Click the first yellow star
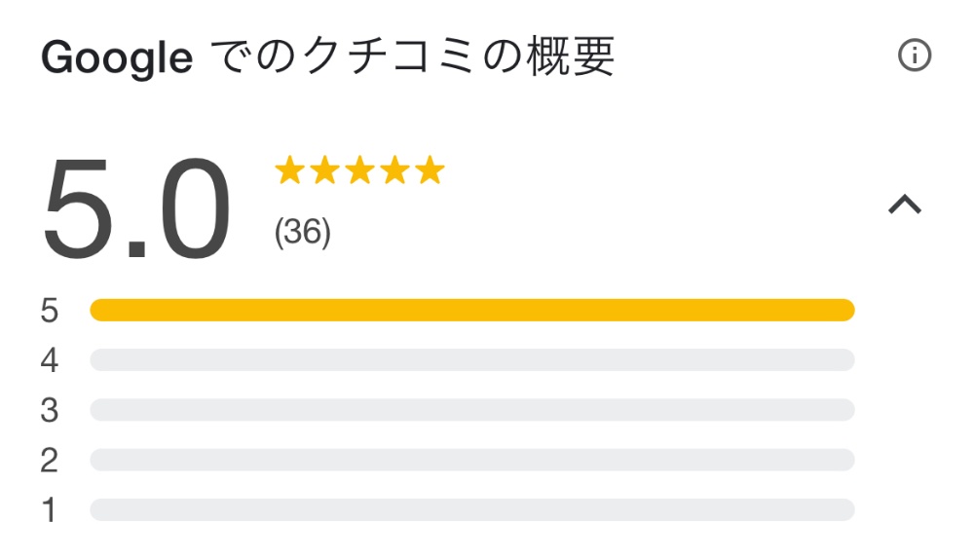The width and height of the screenshot is (974, 560). click(289, 170)
